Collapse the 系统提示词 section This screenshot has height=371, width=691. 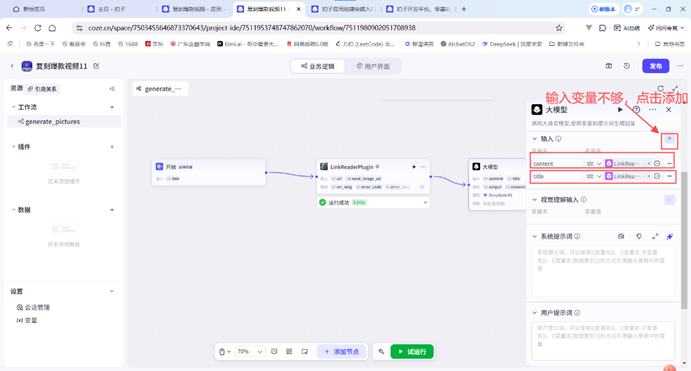(535, 237)
